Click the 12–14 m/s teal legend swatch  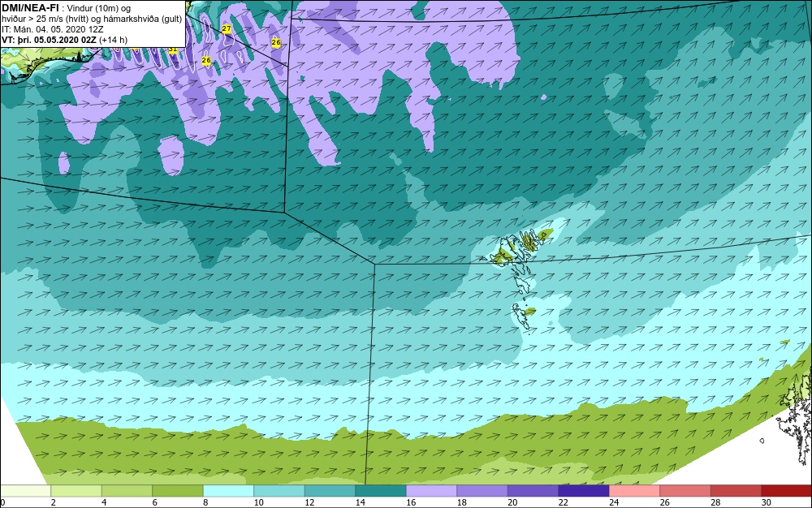330,491
